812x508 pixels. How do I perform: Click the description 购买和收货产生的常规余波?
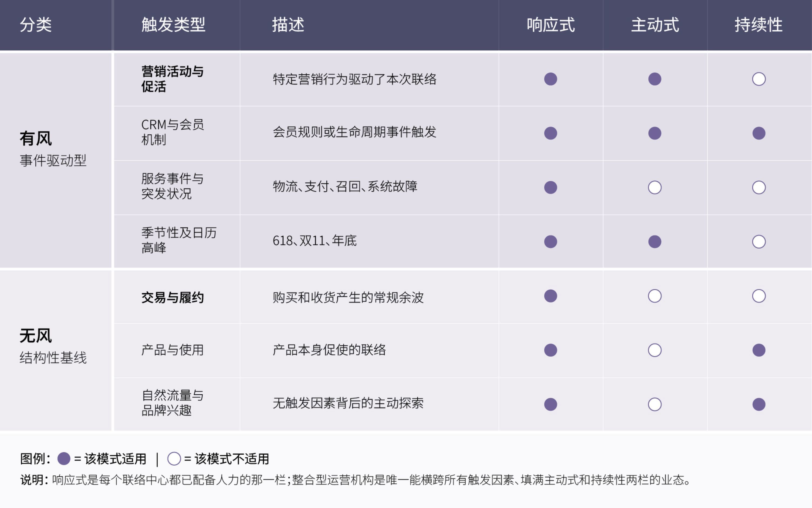(349, 298)
